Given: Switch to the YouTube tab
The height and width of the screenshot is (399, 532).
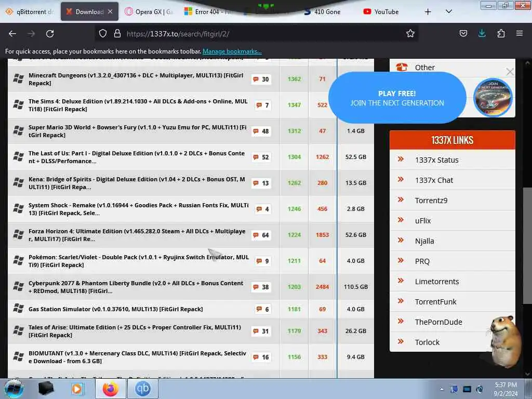Looking at the screenshot, I should point(381,12).
